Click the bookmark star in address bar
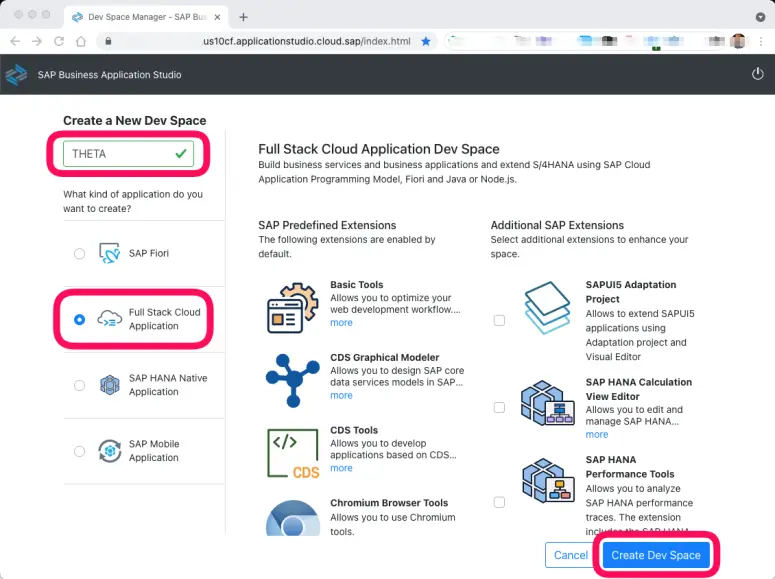 (426, 42)
